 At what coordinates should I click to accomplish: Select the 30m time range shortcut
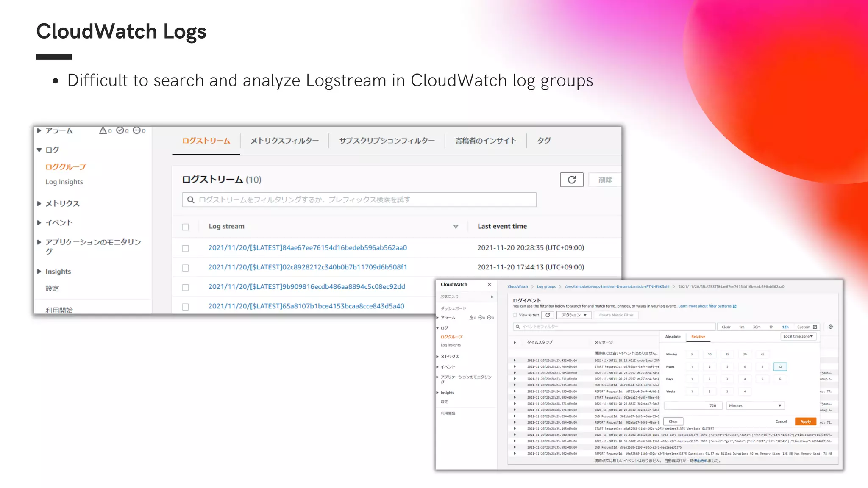tap(757, 327)
